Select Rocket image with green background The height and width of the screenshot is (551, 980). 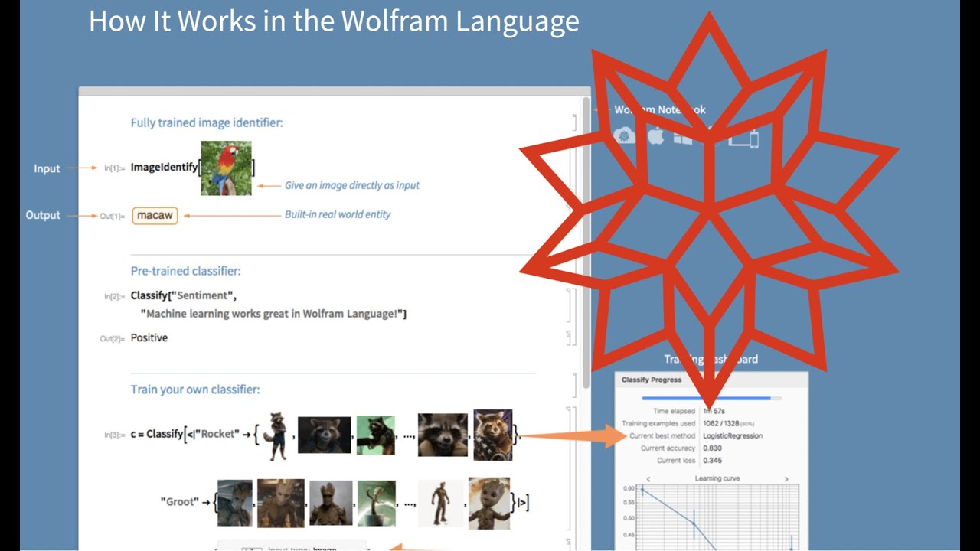376,435
